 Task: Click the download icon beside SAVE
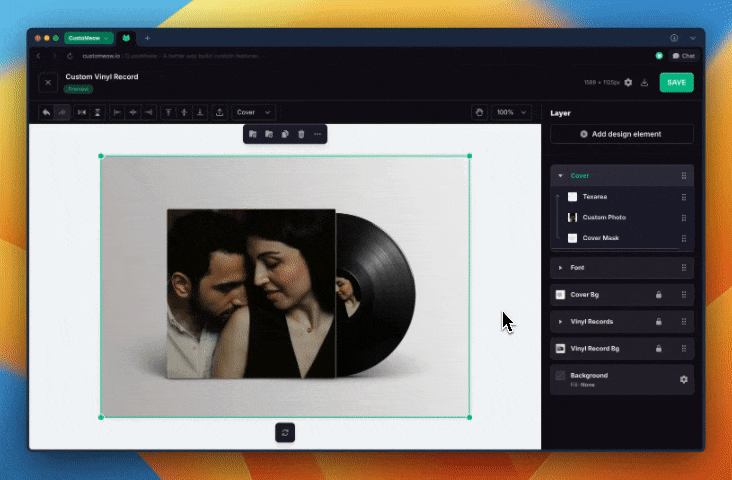[644, 83]
